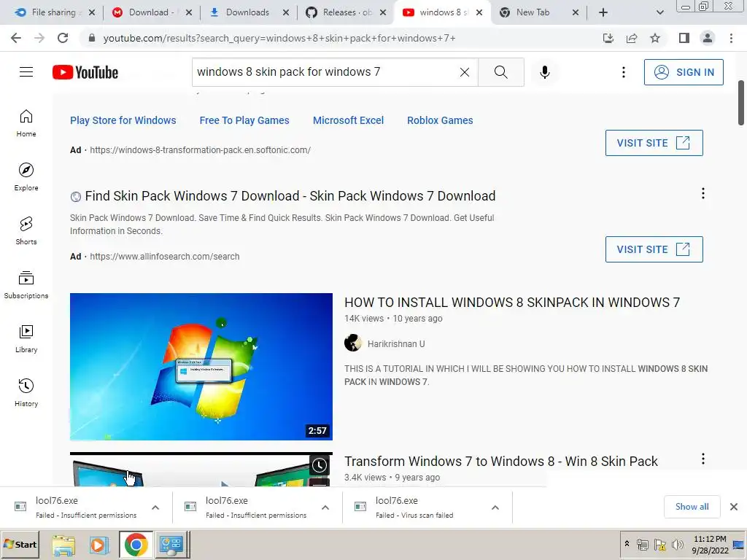Clear the search query with the X
The image size is (747, 560).
click(465, 72)
